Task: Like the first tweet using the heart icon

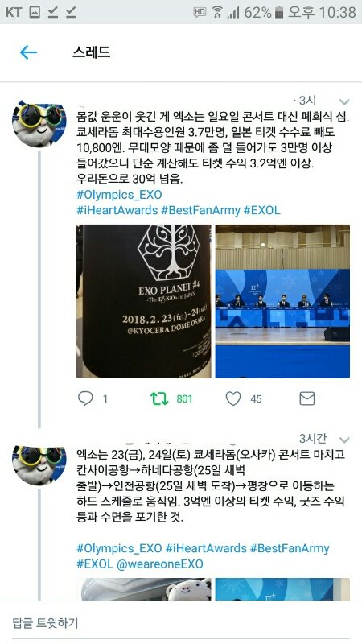Action: pos(233,398)
